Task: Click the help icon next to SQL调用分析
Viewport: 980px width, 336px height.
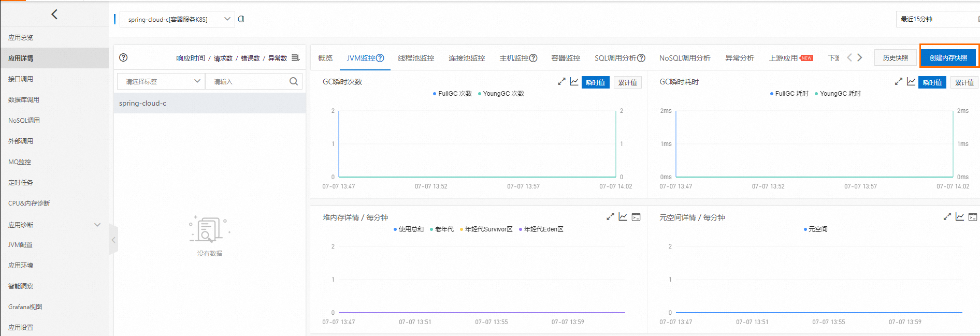Action: point(641,58)
